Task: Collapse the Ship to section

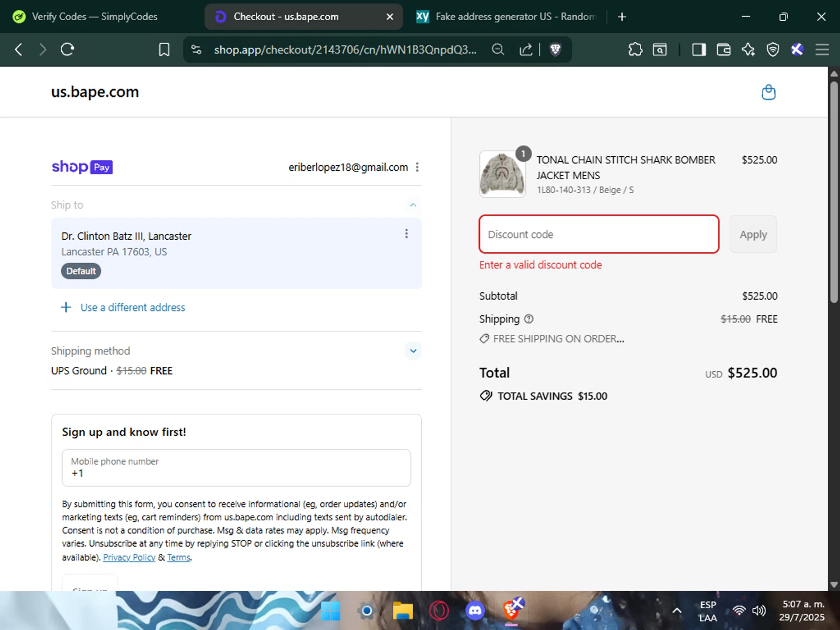Action: (x=413, y=205)
